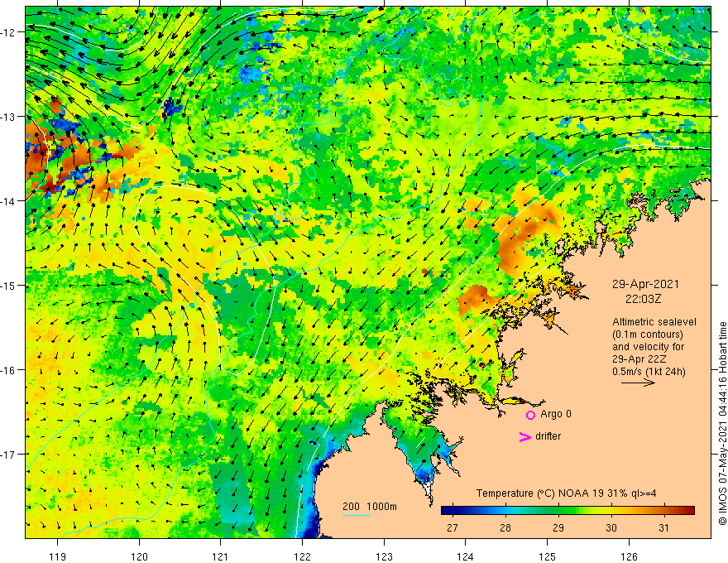This screenshot has width=728, height=563.
Task: Click the 30 value on temperature scale
Action: point(611,527)
